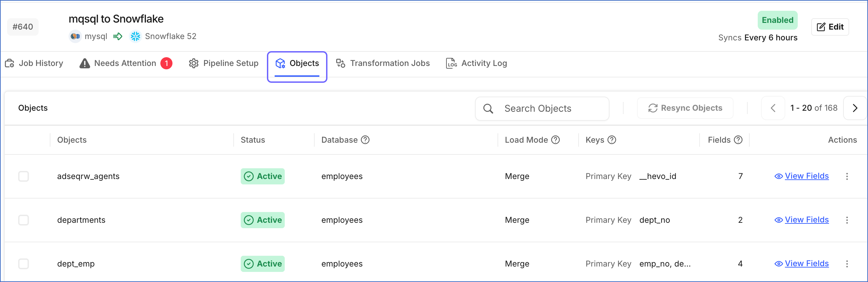
Task: Click the Database column help icon
Action: pyautogui.click(x=365, y=140)
